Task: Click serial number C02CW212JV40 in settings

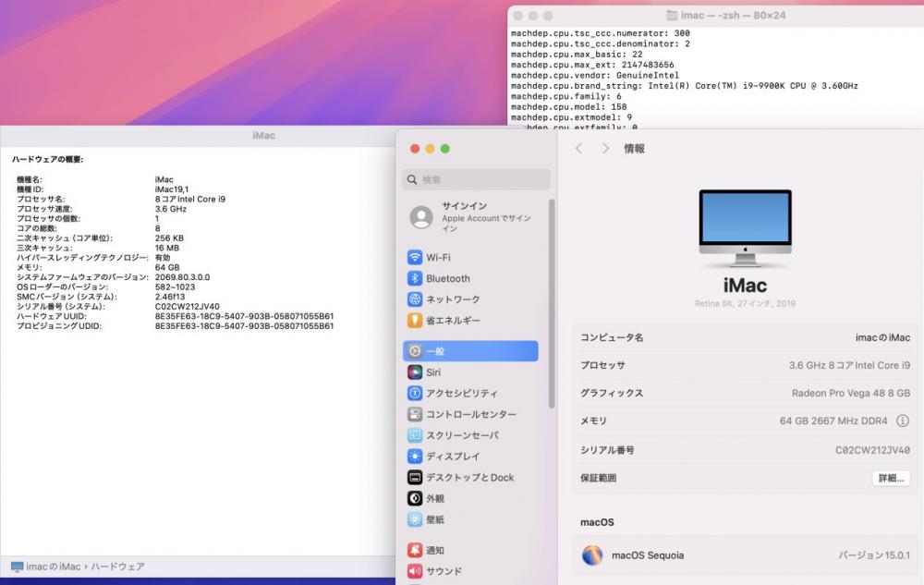Action: tap(872, 450)
